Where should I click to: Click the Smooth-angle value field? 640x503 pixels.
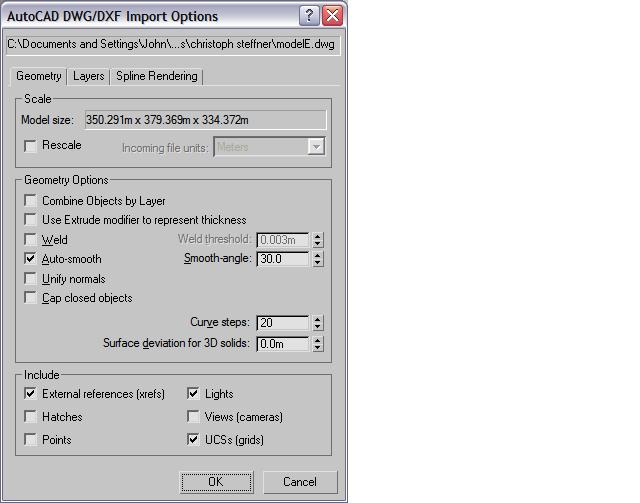click(282, 259)
